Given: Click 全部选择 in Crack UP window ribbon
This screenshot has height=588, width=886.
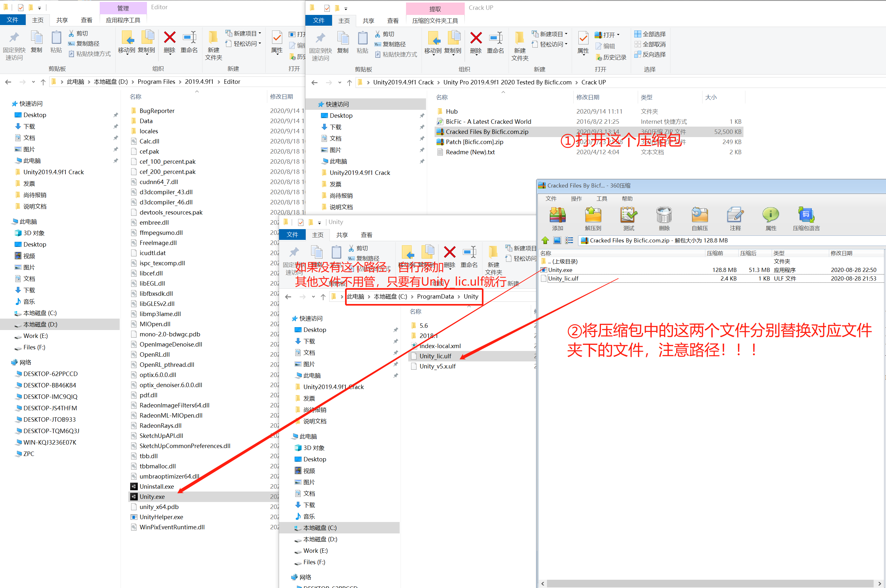Looking at the screenshot, I should click(650, 34).
